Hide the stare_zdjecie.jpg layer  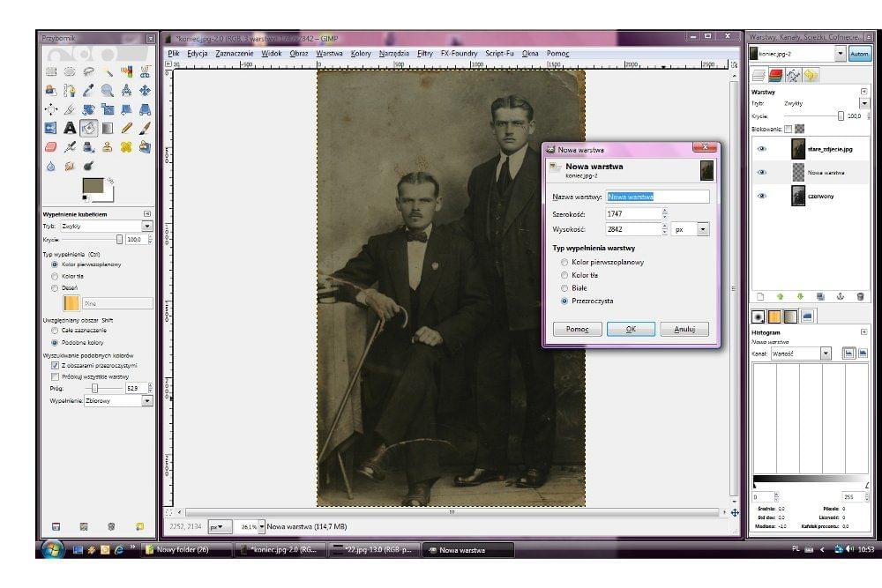[x=760, y=150]
